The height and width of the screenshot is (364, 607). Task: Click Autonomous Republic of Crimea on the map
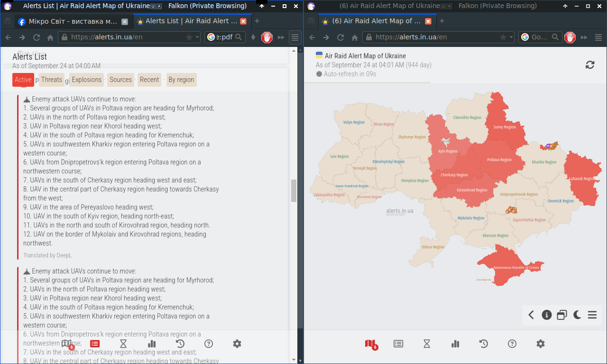click(516, 267)
